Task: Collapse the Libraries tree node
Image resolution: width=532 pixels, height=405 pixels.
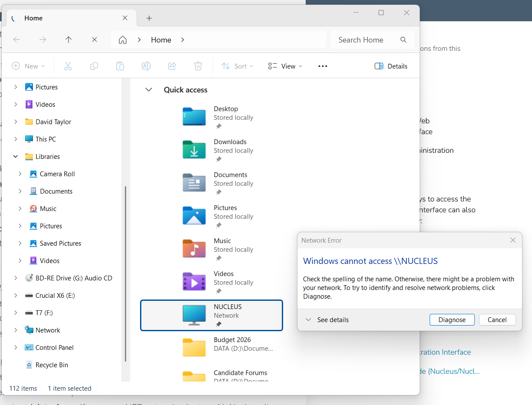Action: (x=16, y=157)
